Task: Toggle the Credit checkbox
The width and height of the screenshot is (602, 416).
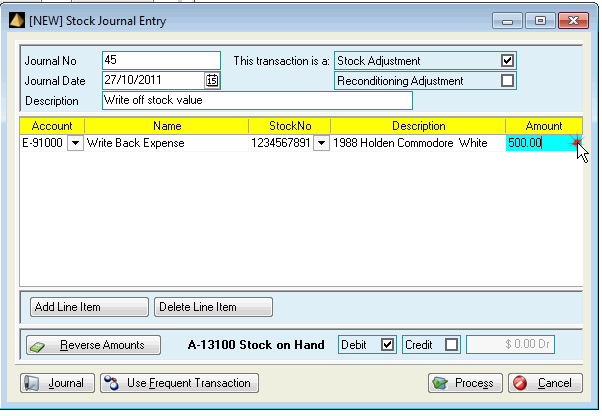Action: [x=451, y=345]
